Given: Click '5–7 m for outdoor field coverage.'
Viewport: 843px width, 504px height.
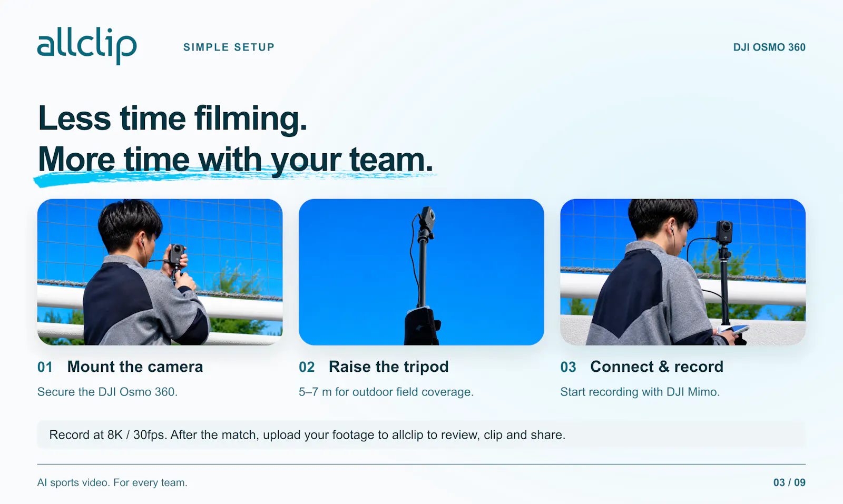Looking at the screenshot, I should (386, 392).
